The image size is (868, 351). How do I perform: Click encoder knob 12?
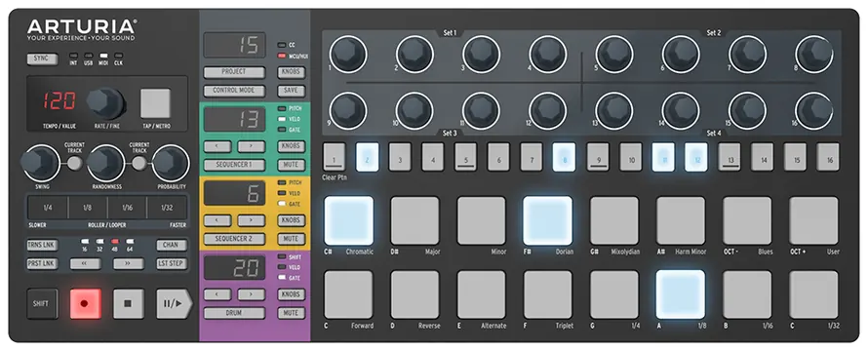coord(547,110)
